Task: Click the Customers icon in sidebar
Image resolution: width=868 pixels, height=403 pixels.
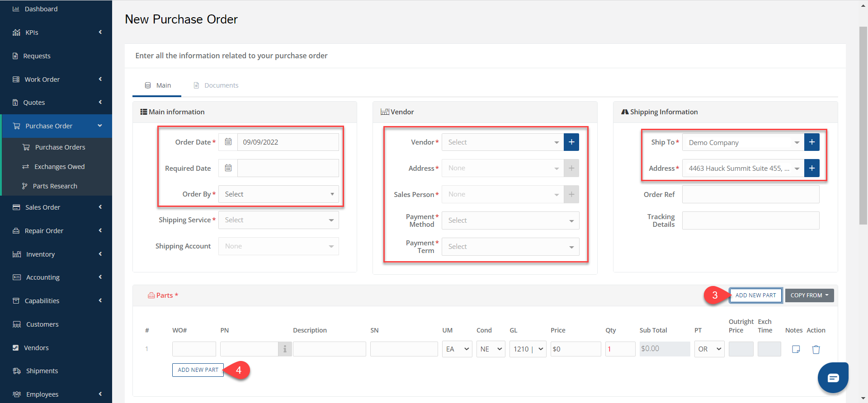Action: click(x=17, y=324)
